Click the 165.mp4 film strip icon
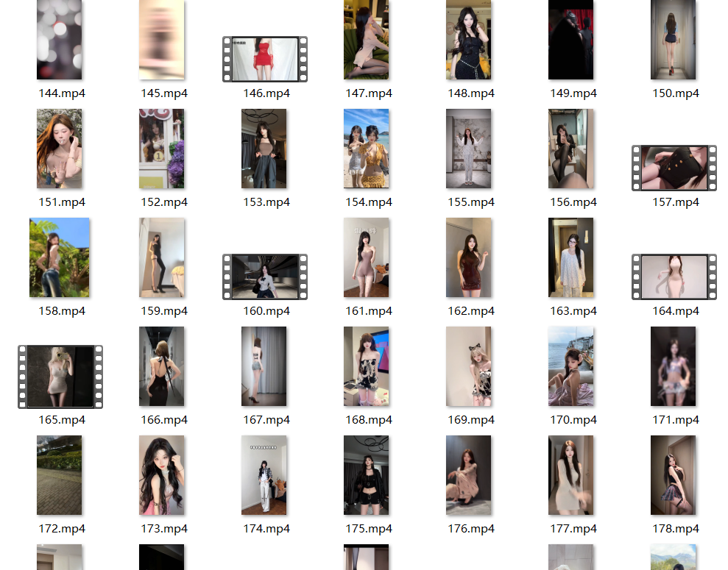This screenshot has height=570, width=728. pyautogui.click(x=60, y=377)
